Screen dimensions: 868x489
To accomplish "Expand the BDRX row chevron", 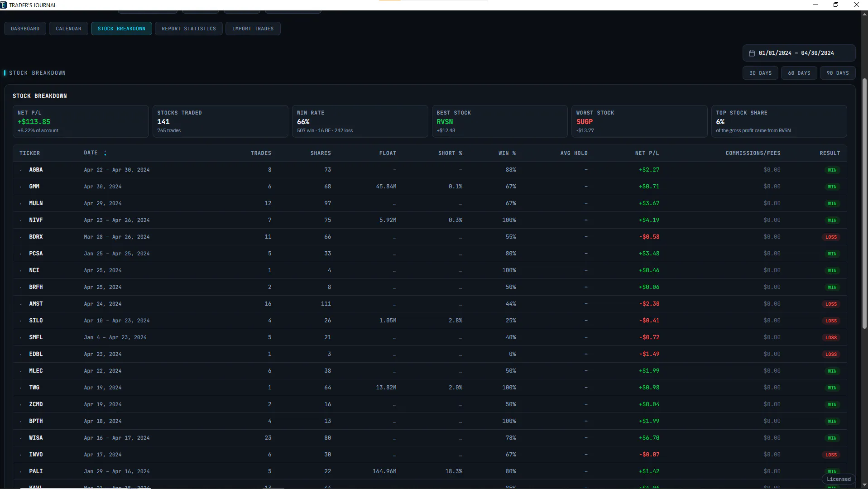I will click(21, 237).
